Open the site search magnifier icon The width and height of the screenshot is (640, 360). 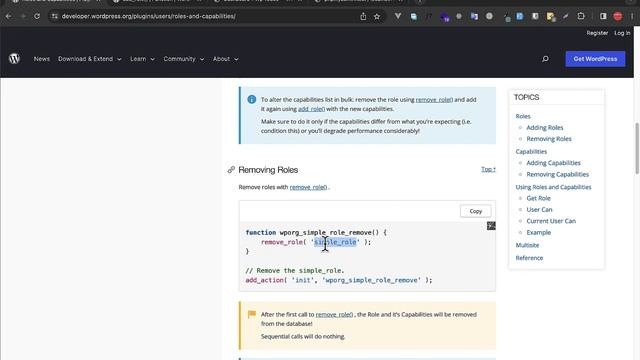(x=545, y=59)
